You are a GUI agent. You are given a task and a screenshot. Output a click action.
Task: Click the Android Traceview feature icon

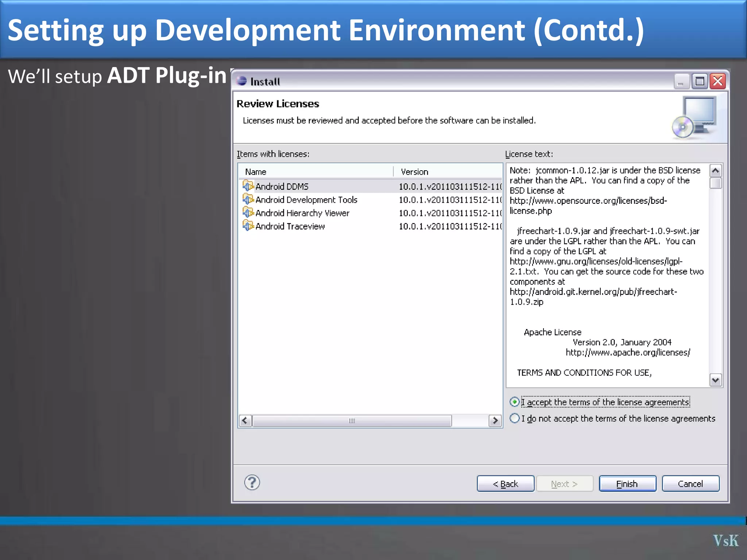(248, 226)
